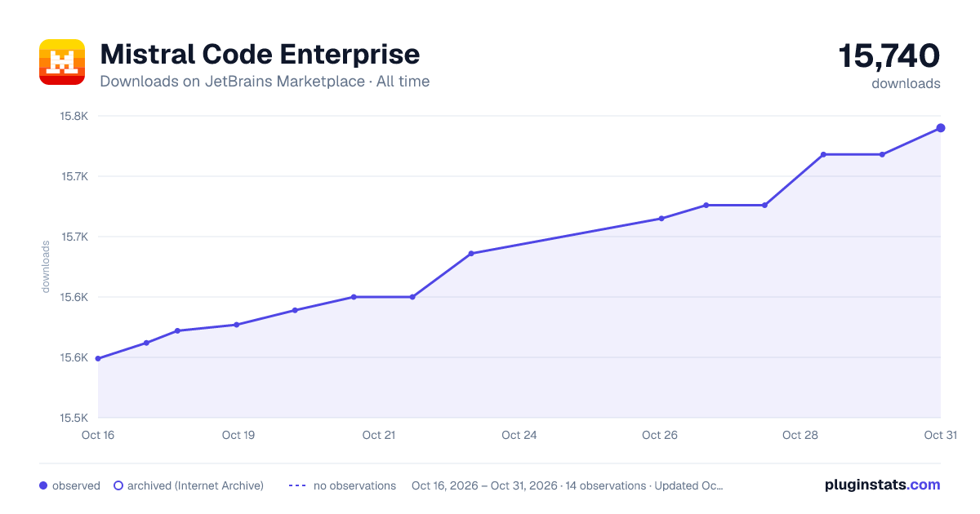Click the date range and observations summary text
This screenshot has height=514, width=980.
pos(568,485)
